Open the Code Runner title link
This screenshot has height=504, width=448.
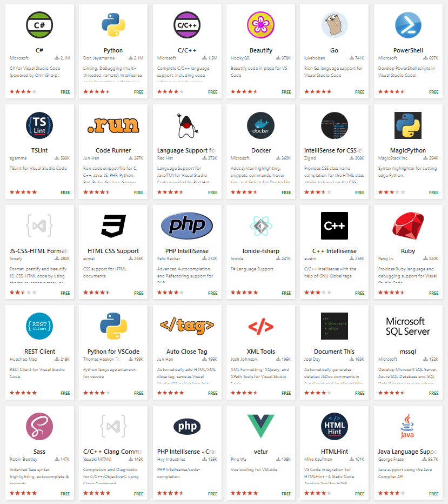113,150
